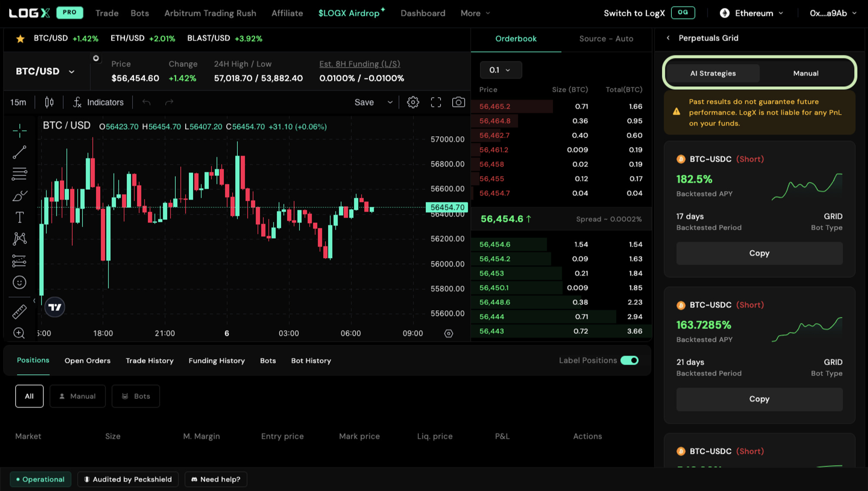The height and width of the screenshot is (491, 868).
Task: Copy the 182.5% APY strategy
Action: point(759,253)
